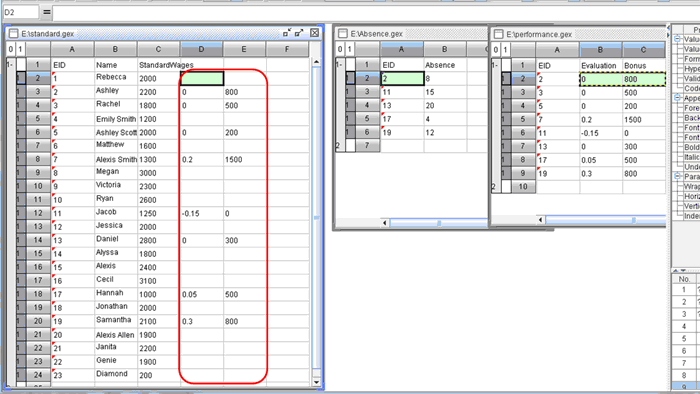Collapse the Appearance property group
Viewport: 700px width, 394px height.
point(677,98)
